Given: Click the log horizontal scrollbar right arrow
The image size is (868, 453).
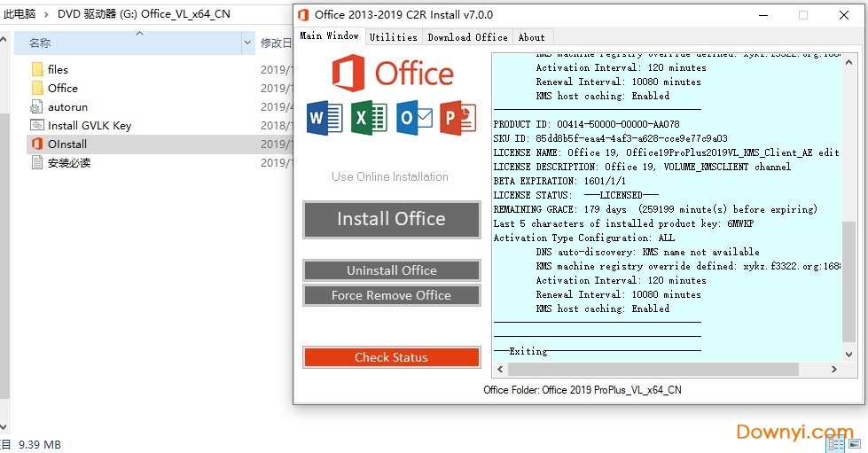Looking at the screenshot, I should pos(833,369).
